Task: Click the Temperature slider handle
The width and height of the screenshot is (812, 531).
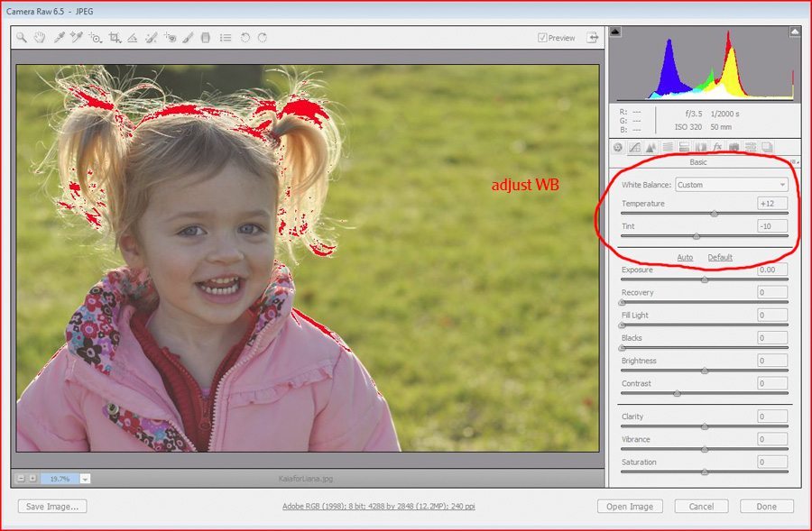Action: (715, 214)
